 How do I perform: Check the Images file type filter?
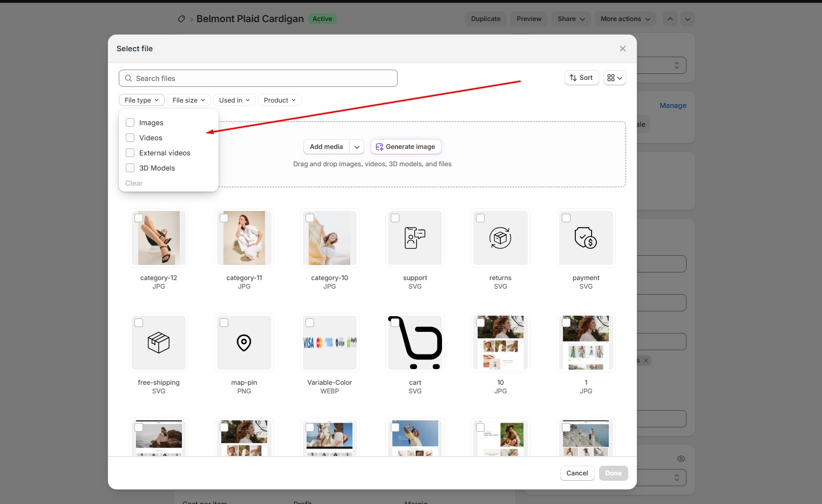tap(130, 122)
